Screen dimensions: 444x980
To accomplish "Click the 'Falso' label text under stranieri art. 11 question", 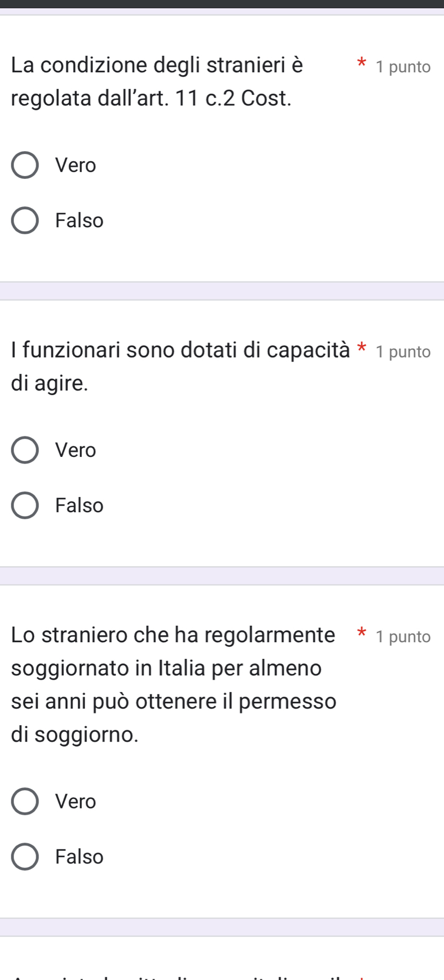I will coord(80,221).
